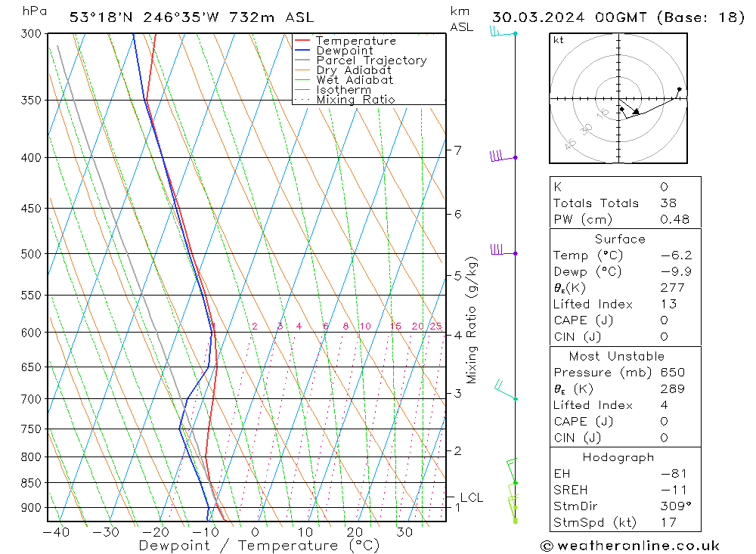The height and width of the screenshot is (554, 756).
Task: Click the K index value row
Action: pyautogui.click(x=625, y=187)
